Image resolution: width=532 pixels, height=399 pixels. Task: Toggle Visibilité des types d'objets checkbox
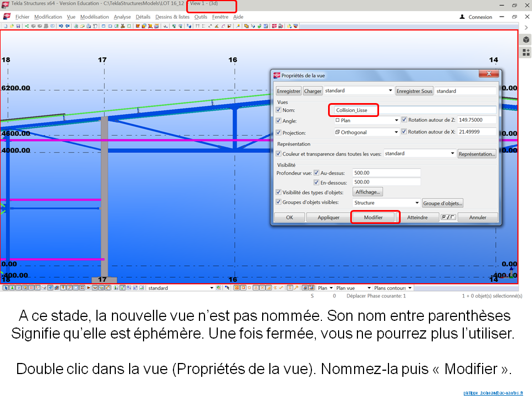279,192
